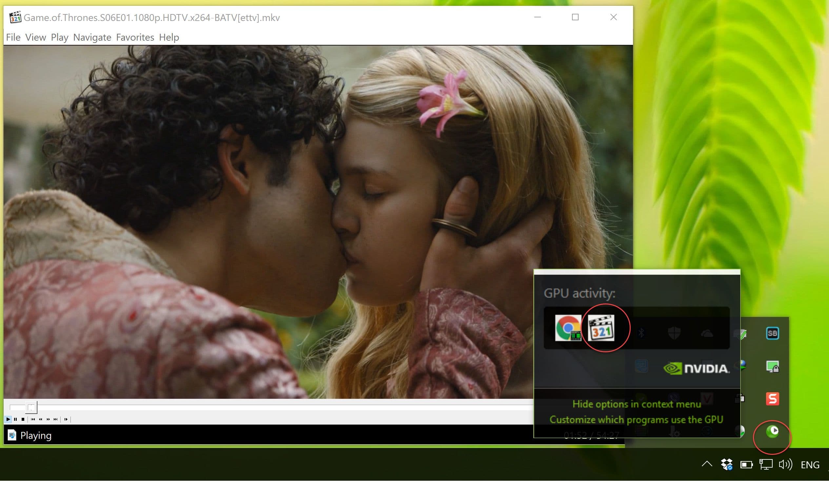Increase playback speed with fast-forward button
The width and height of the screenshot is (829, 504).
click(x=48, y=419)
